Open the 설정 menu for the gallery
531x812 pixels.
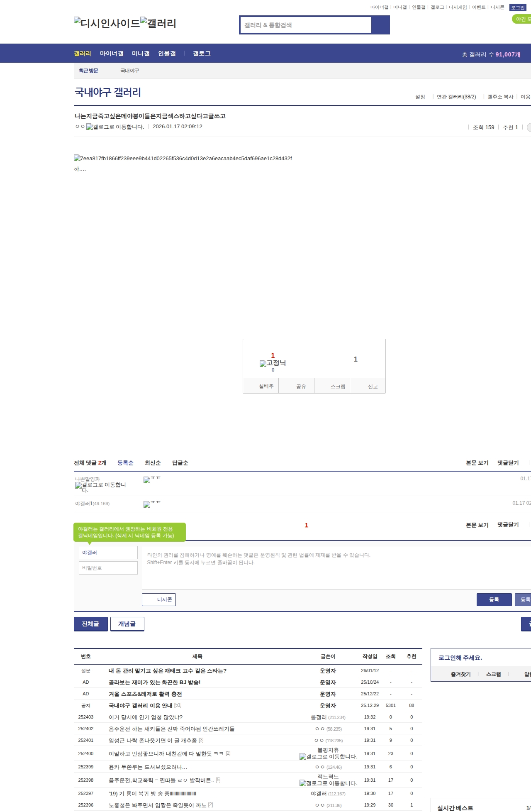[x=420, y=97]
